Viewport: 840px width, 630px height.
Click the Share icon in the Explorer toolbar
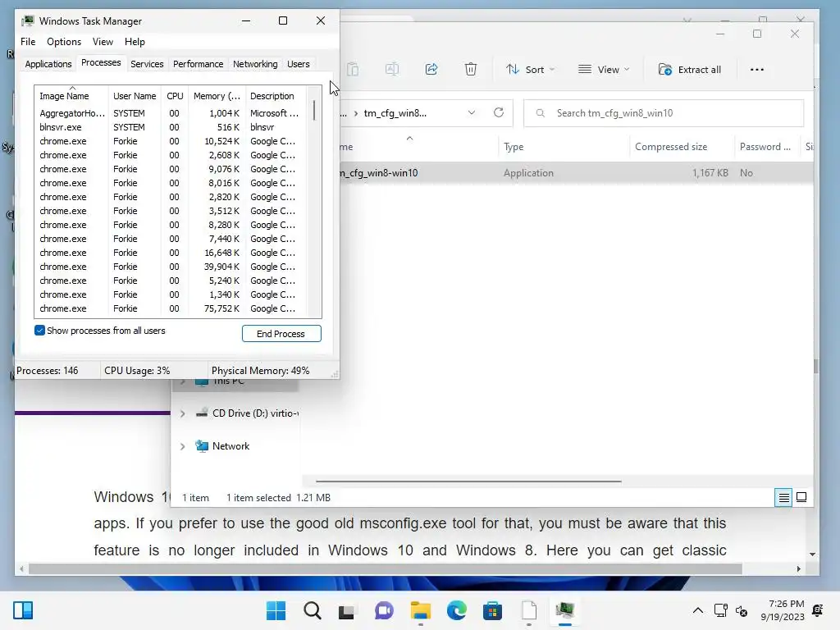tap(431, 69)
